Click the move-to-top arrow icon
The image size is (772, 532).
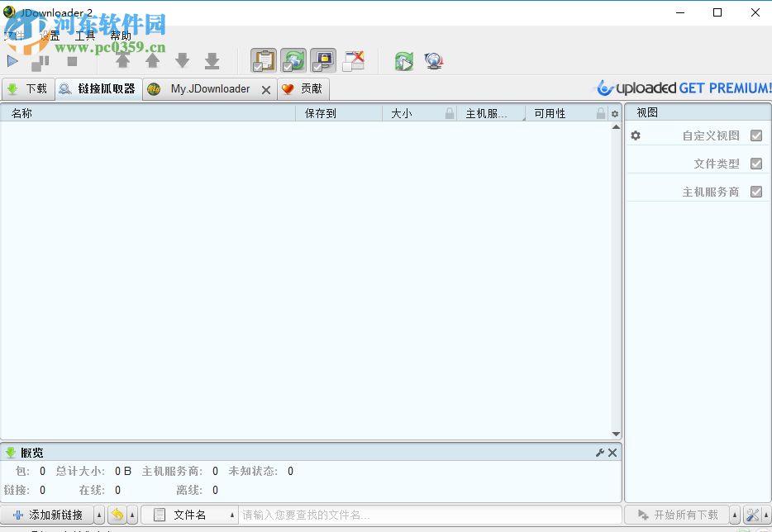click(122, 60)
